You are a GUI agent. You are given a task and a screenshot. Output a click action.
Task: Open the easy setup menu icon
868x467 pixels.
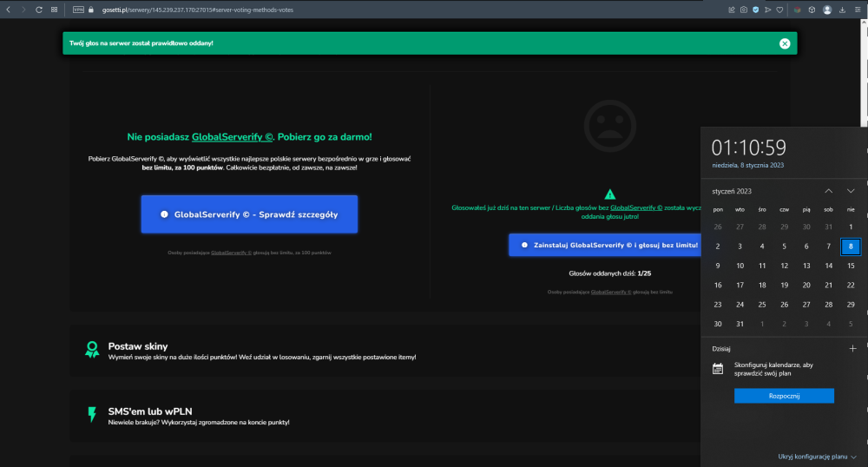858,10
